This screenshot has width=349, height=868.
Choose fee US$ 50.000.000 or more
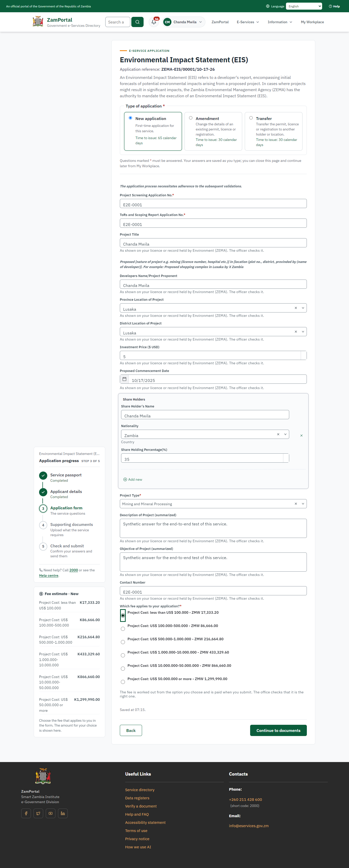pos(123,682)
